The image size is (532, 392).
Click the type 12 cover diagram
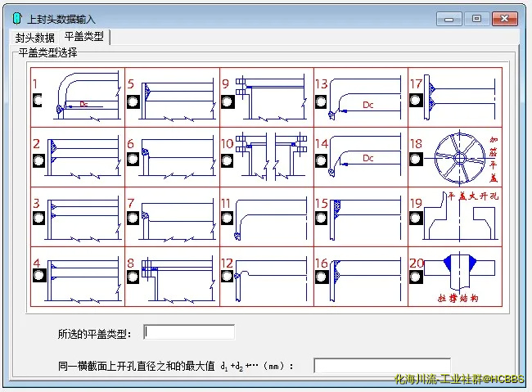[x=270, y=279]
